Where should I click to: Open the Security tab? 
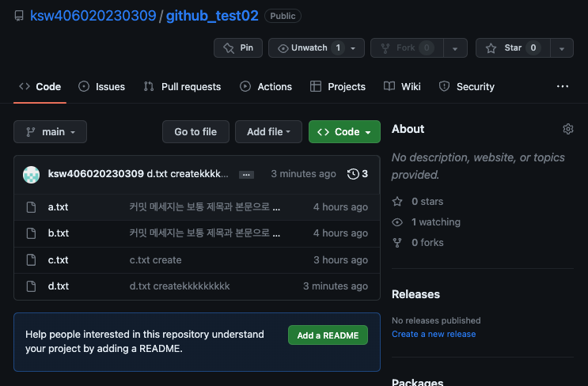467,86
